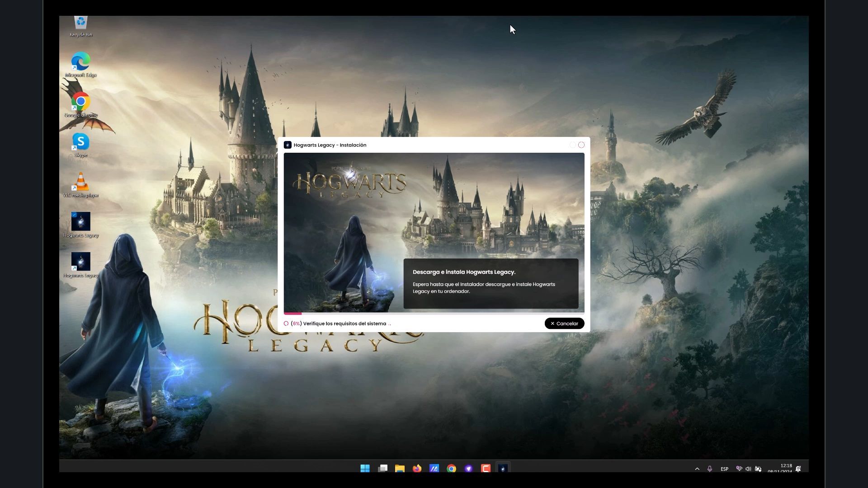Open VLC media player desktop shortcut
This screenshot has width=868, height=488.
81,185
